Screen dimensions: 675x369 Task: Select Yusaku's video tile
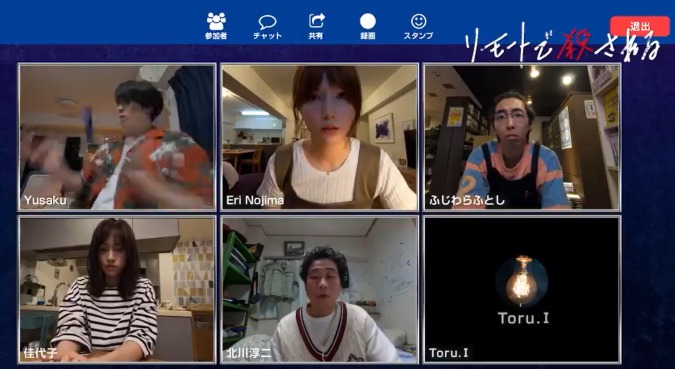(x=117, y=137)
